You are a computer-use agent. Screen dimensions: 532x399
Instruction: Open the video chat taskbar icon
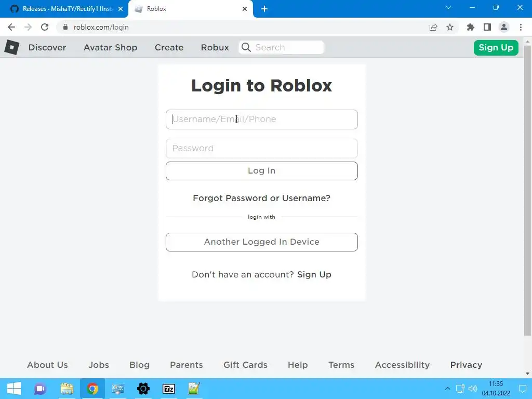(x=40, y=389)
